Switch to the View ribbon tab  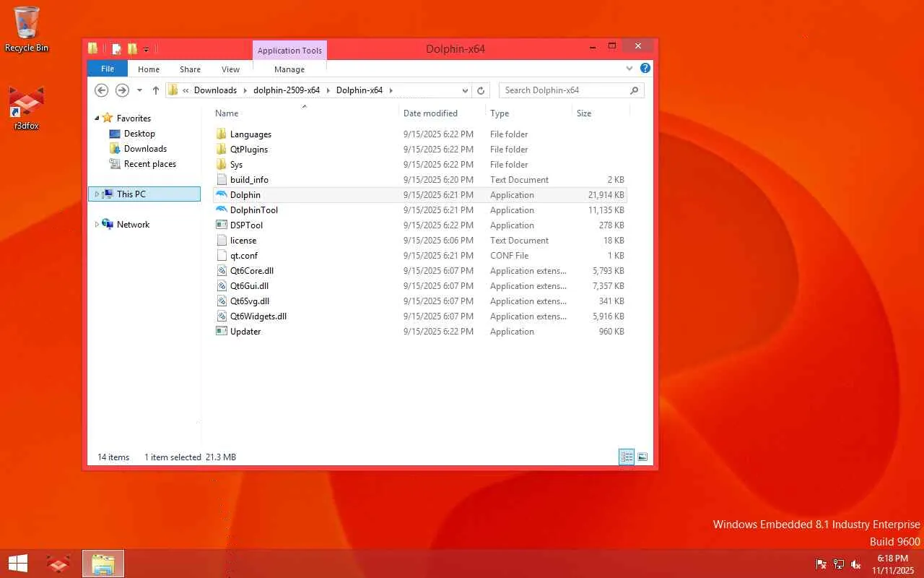coord(231,69)
